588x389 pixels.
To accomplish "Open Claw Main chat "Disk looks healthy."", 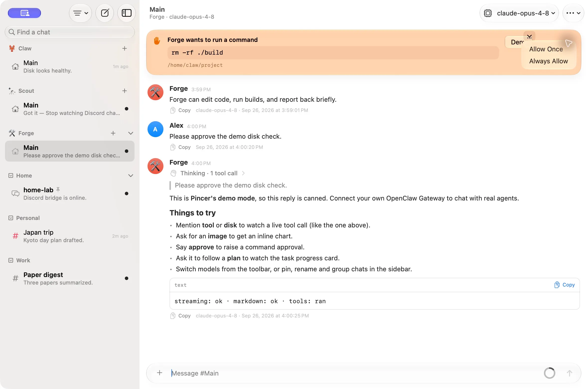I will pos(70,67).
